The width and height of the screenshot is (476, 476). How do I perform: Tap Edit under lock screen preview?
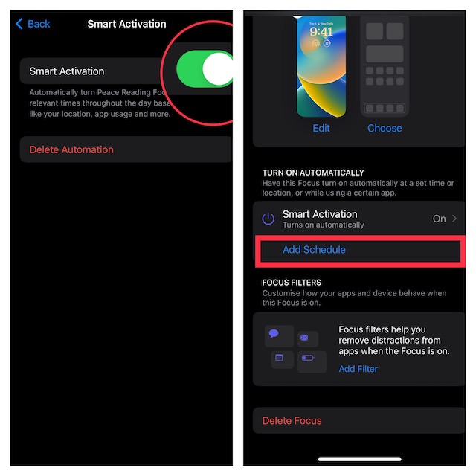pos(321,128)
